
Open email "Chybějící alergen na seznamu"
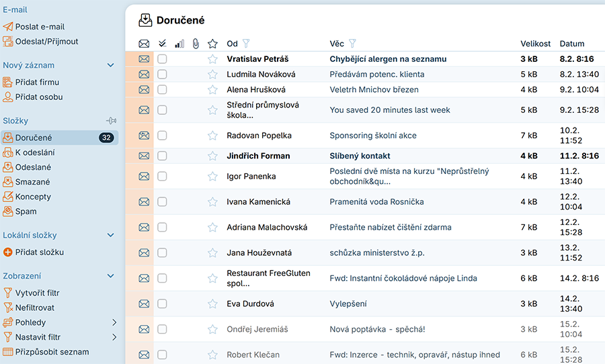pyautogui.click(x=388, y=59)
